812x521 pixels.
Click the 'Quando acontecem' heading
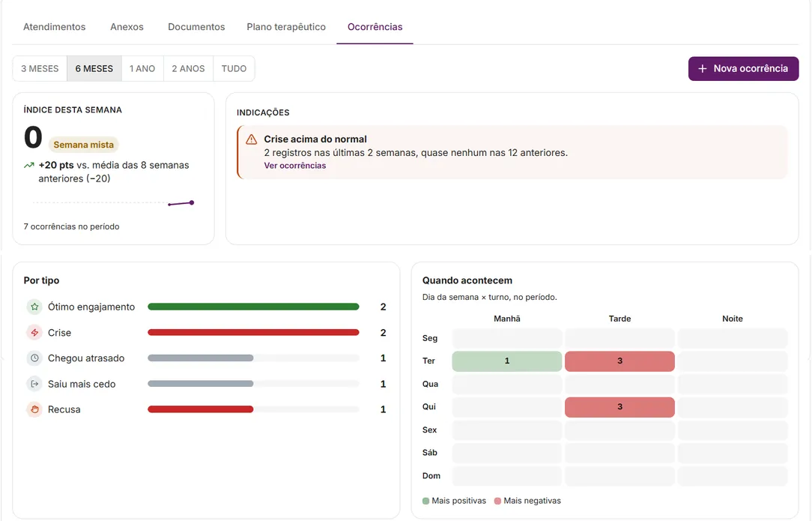pos(467,280)
